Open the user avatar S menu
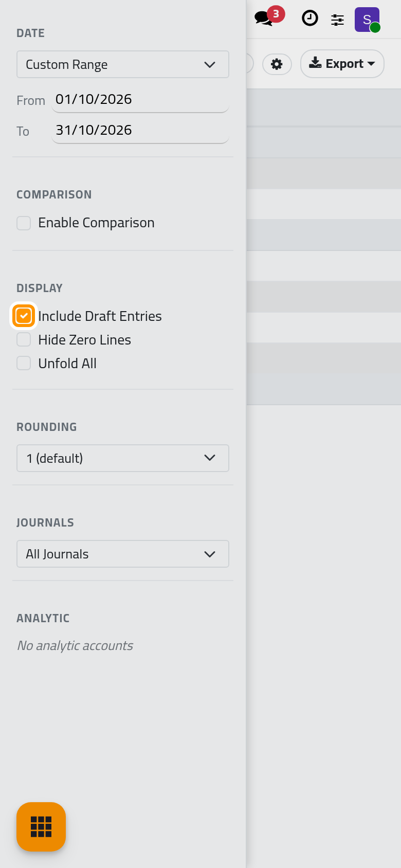The width and height of the screenshot is (401, 868). pos(367,20)
